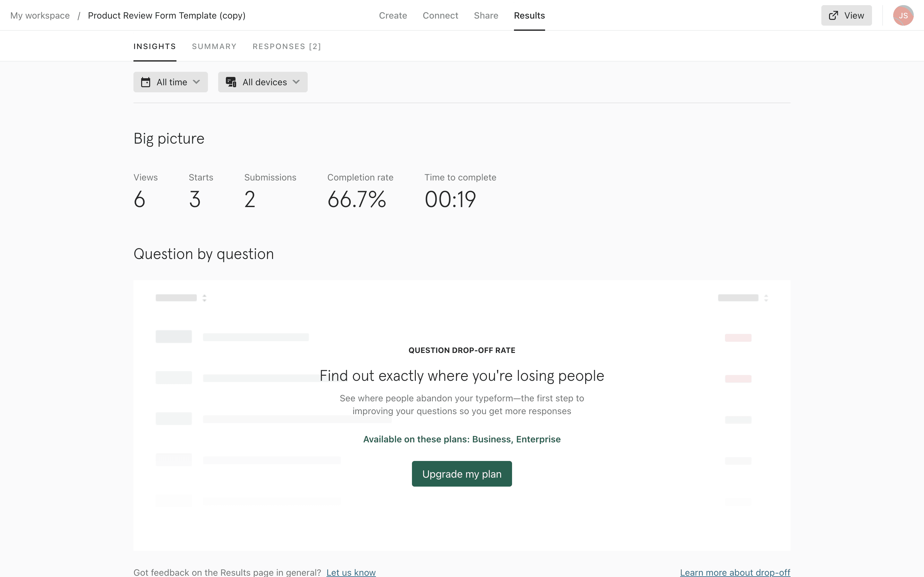Click the calendar icon in All time filter

[x=145, y=82]
